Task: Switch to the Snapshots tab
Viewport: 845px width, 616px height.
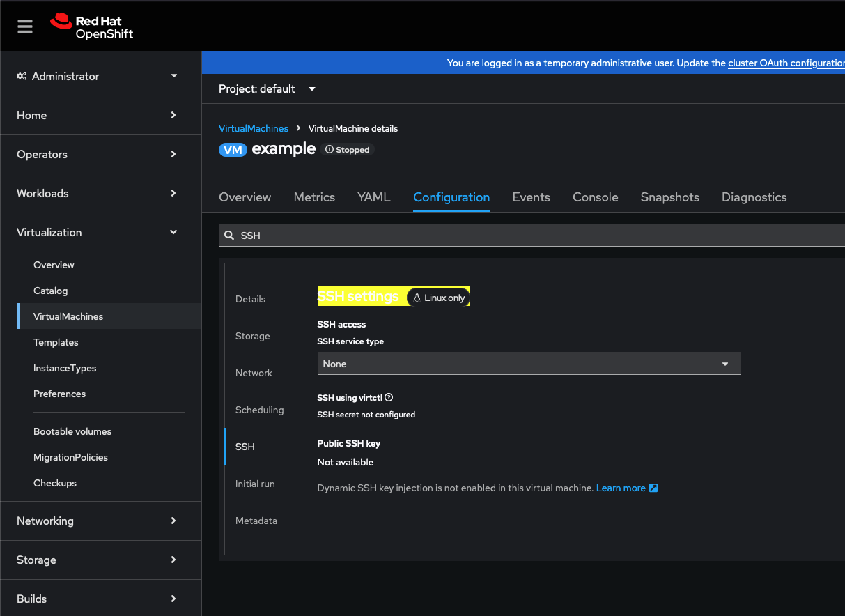Action: [x=669, y=197]
